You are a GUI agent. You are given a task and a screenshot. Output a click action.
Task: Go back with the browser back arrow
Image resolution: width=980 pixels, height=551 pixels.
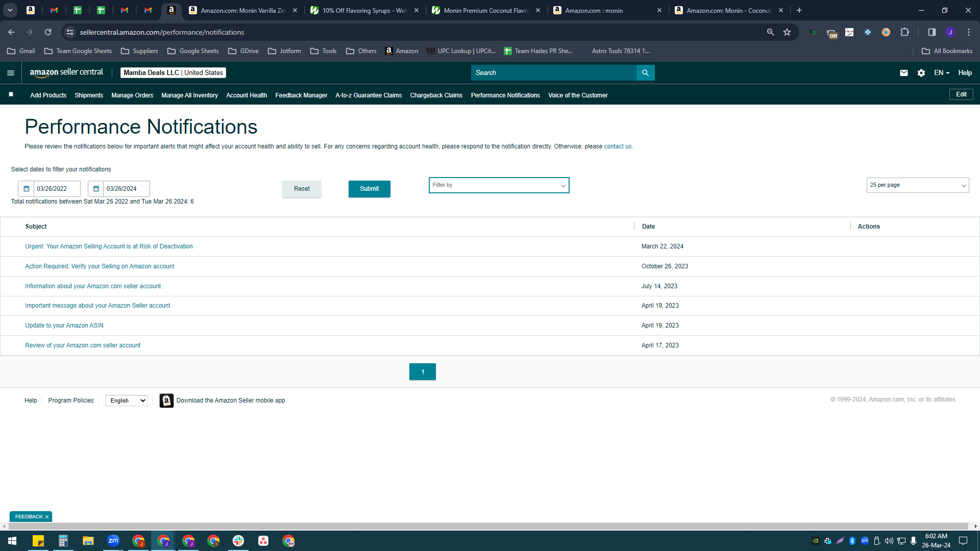11,32
